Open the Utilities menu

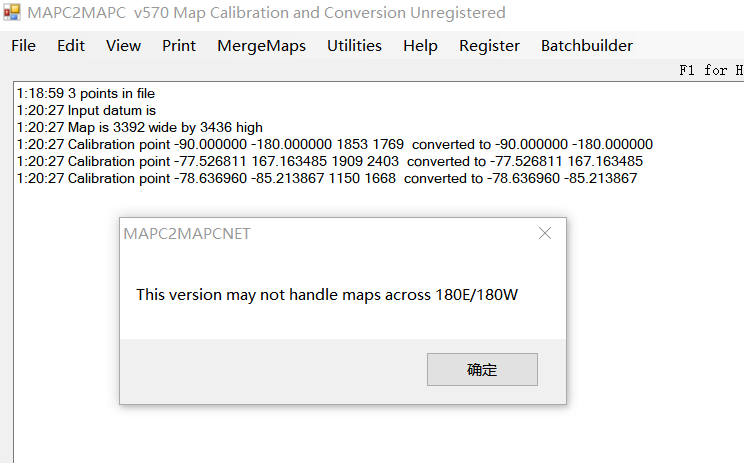354,46
